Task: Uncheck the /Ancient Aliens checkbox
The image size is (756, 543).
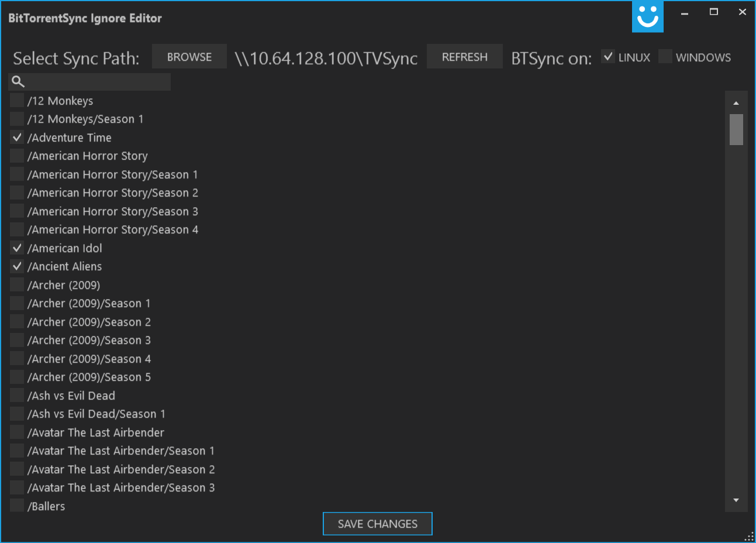Action: click(17, 266)
